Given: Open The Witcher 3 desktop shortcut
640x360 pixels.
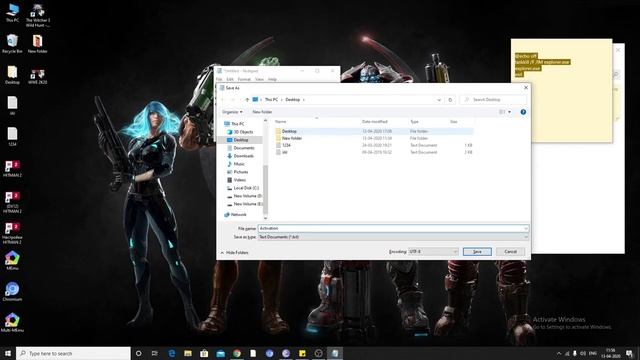Looking at the screenshot, I should 38,15.
